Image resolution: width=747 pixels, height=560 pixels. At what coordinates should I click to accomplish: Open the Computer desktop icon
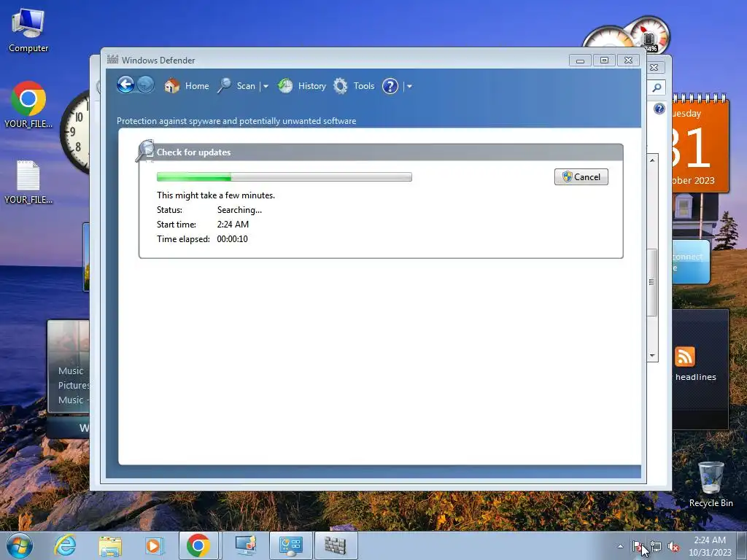(x=28, y=31)
